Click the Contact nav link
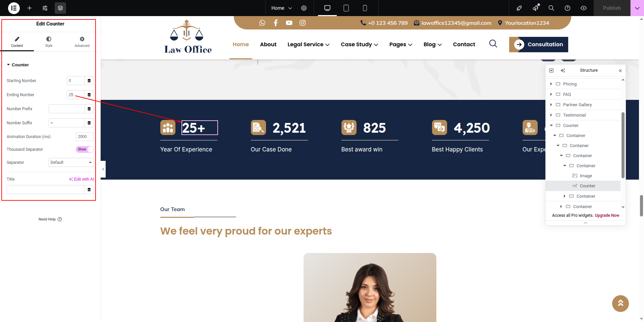Viewport: 644px width, 322px height. (464, 44)
